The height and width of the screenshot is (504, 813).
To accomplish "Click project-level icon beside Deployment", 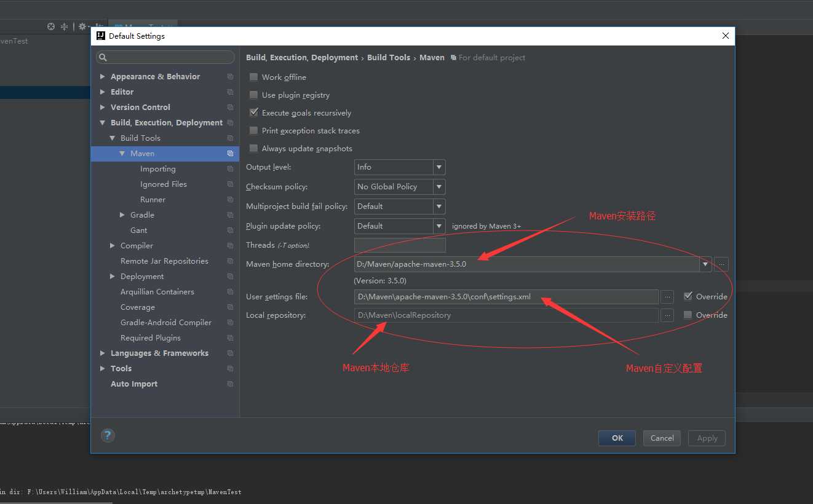I will pyautogui.click(x=230, y=277).
